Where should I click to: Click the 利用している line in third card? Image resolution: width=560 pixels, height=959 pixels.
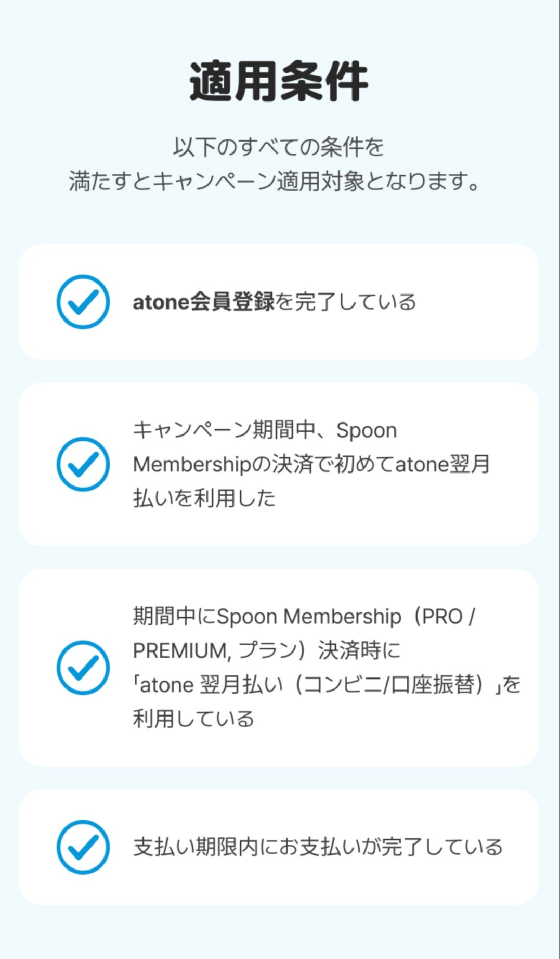193,719
